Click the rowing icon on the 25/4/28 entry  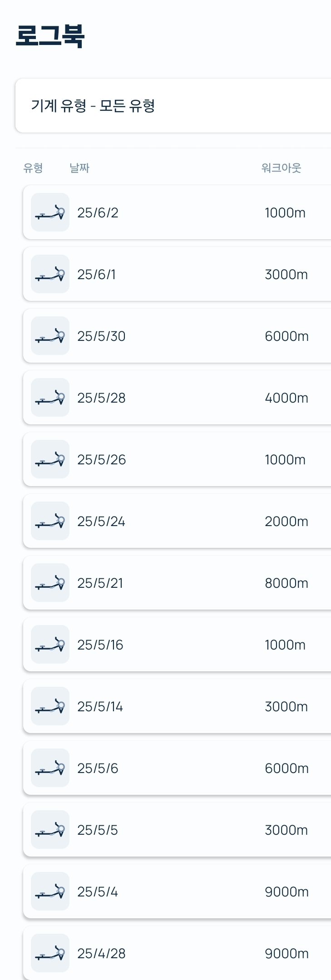50,953
